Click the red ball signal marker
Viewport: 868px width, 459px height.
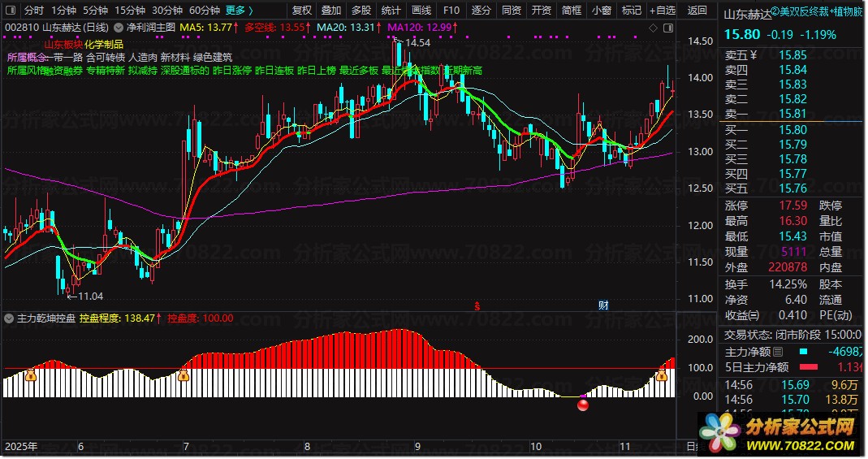(583, 405)
